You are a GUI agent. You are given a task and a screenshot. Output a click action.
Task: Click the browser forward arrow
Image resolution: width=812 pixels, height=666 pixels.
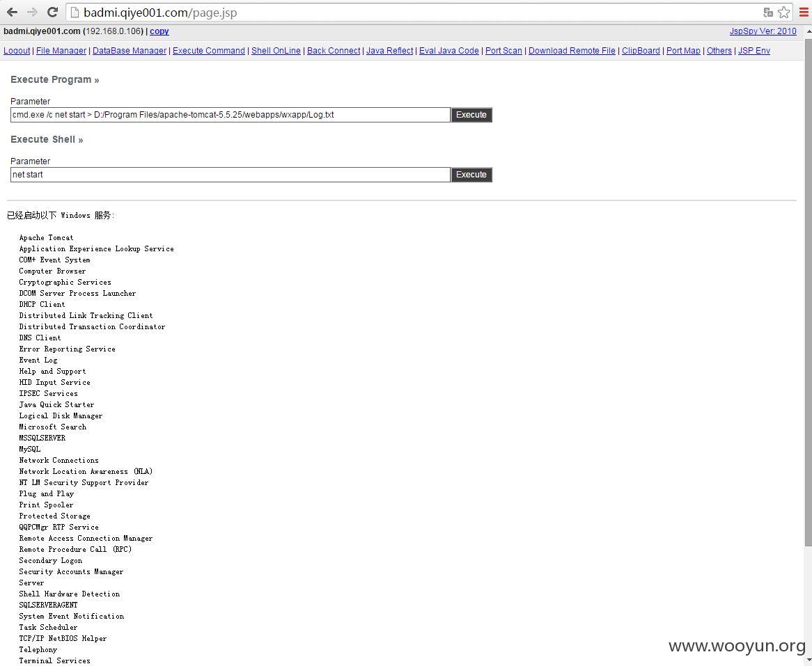coord(32,12)
